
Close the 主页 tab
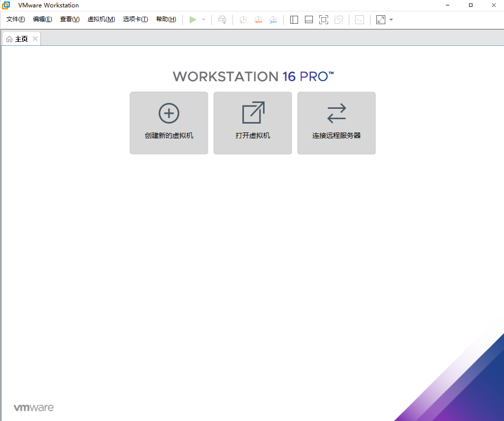tap(35, 38)
